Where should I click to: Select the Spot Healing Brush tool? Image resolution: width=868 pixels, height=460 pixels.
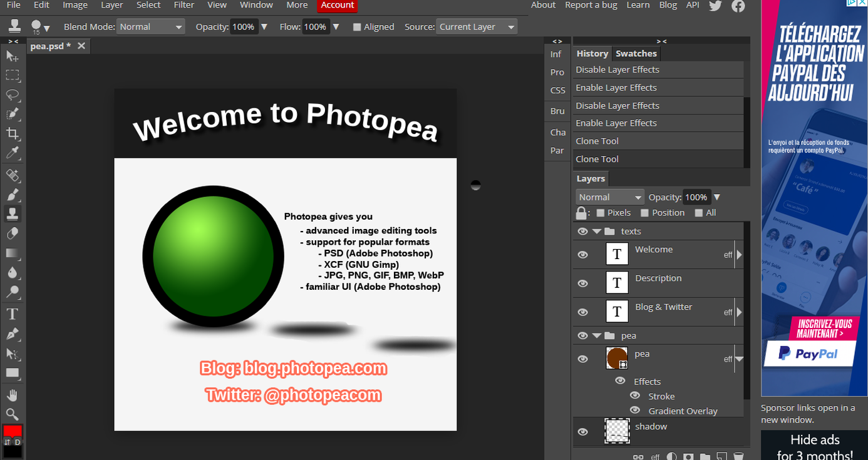click(x=12, y=175)
